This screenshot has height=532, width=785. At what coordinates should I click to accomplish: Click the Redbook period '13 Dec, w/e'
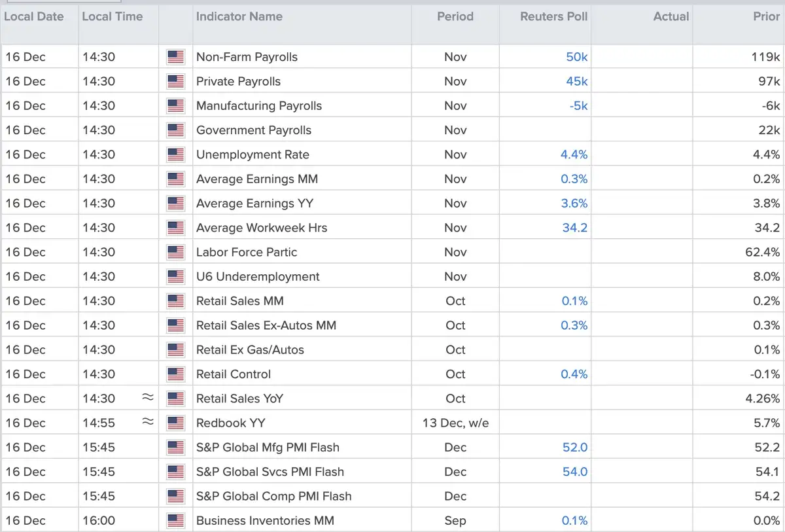(455, 423)
